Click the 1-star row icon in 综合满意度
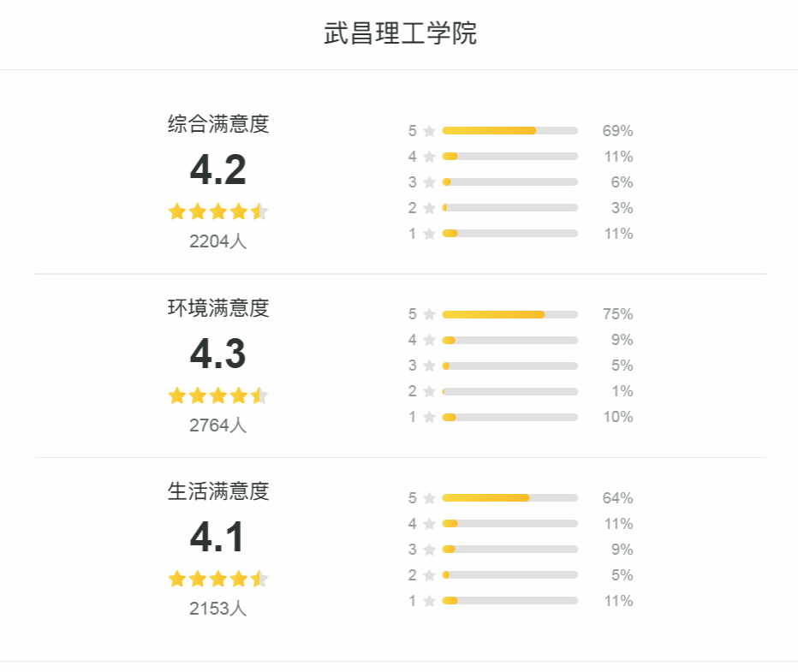 click(x=430, y=234)
